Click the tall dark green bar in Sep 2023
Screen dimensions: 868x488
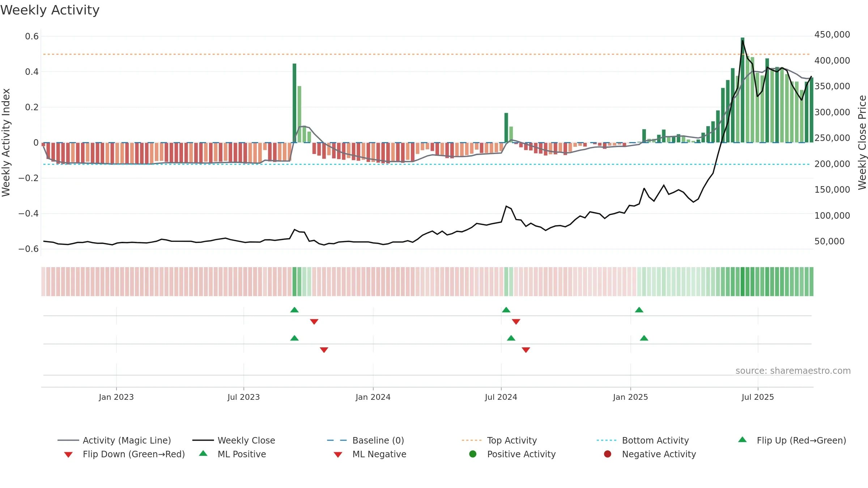tap(294, 103)
